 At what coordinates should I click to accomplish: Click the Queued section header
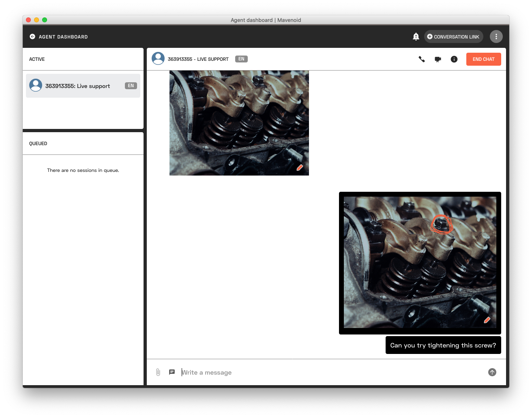coord(38,144)
